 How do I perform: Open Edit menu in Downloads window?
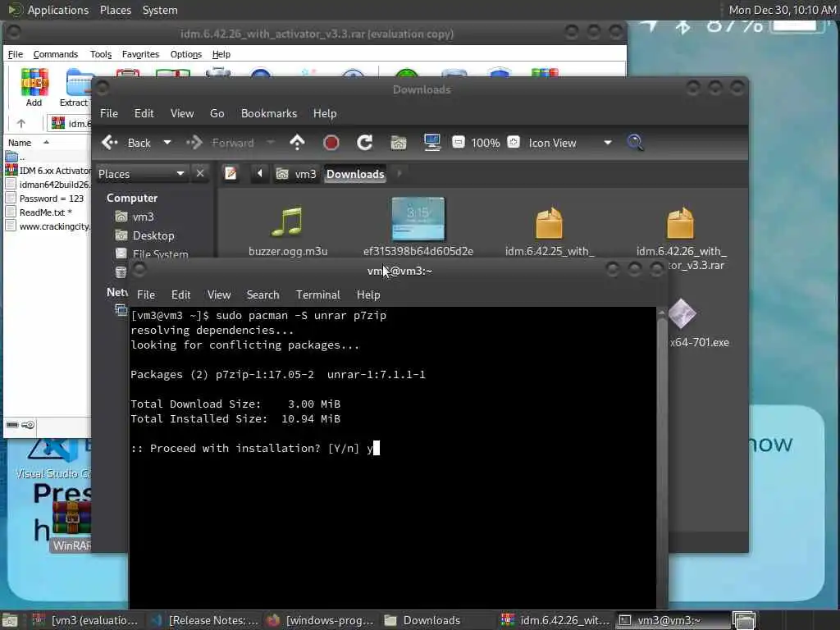click(144, 113)
